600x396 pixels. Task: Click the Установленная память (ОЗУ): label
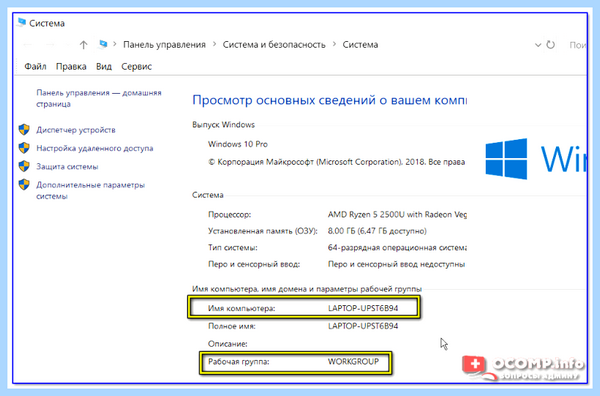(262, 231)
